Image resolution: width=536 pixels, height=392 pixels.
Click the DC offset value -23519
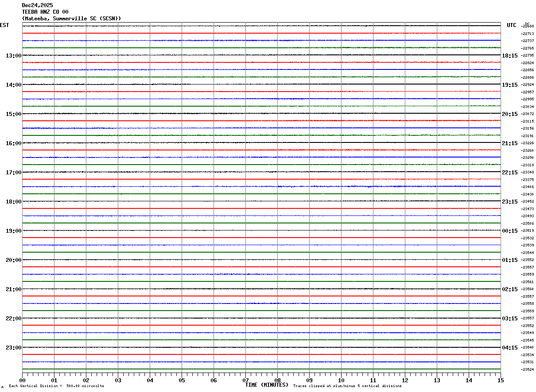click(x=527, y=231)
